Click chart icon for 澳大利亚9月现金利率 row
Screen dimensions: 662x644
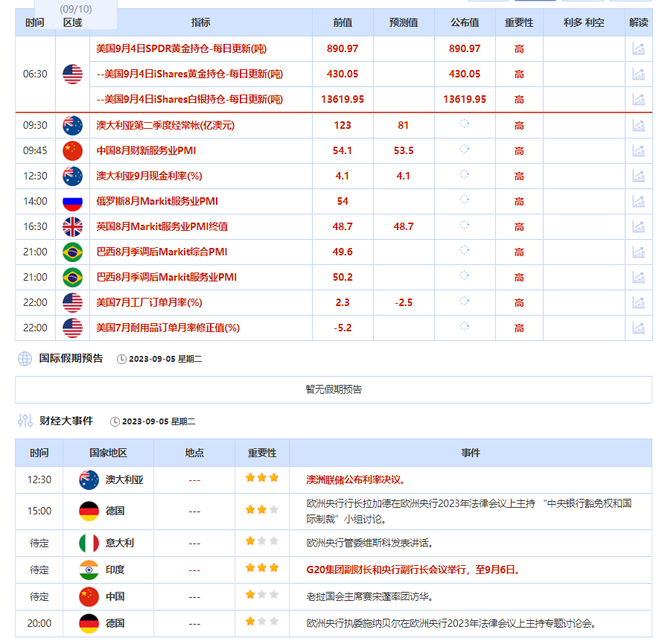tap(638, 176)
